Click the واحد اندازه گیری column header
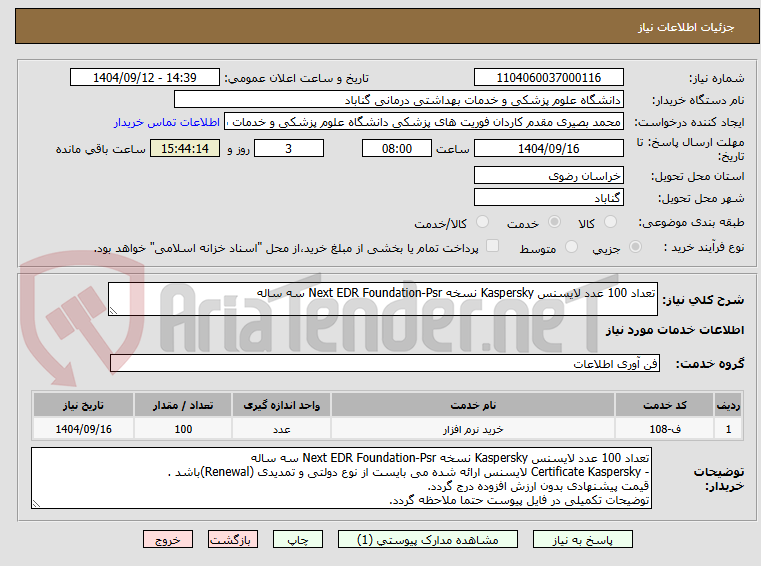Viewport: 761px width, 566px height. pos(281,405)
